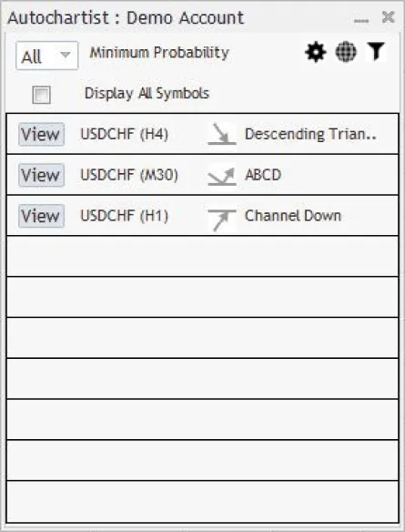Click the ABCD pattern arrow icon
405x532 pixels.
pos(222,176)
